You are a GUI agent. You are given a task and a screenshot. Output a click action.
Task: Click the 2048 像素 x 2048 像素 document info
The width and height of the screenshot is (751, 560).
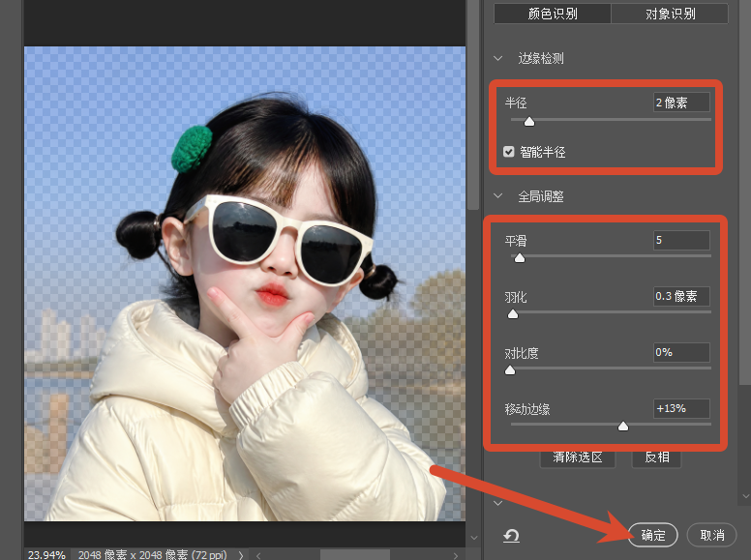tap(152, 555)
